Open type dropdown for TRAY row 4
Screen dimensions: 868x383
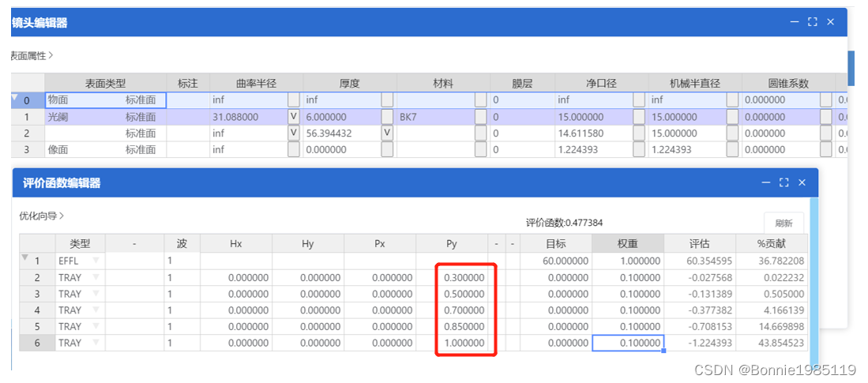(x=96, y=310)
